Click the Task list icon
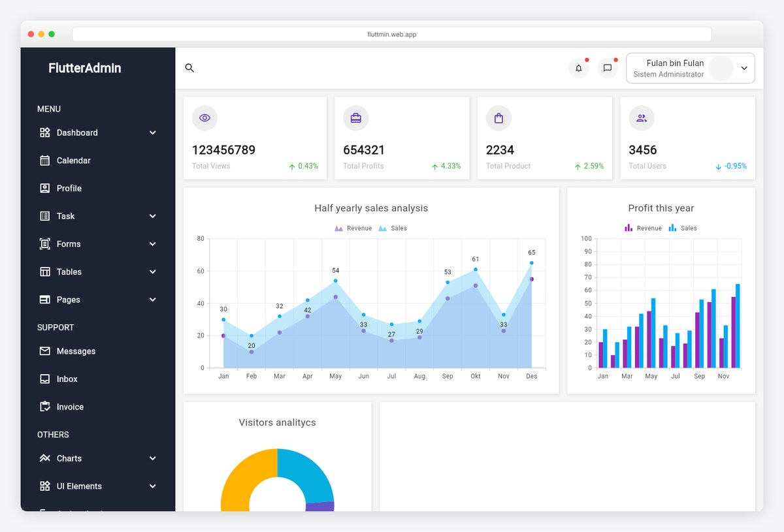The height and width of the screenshot is (532, 784). [45, 216]
